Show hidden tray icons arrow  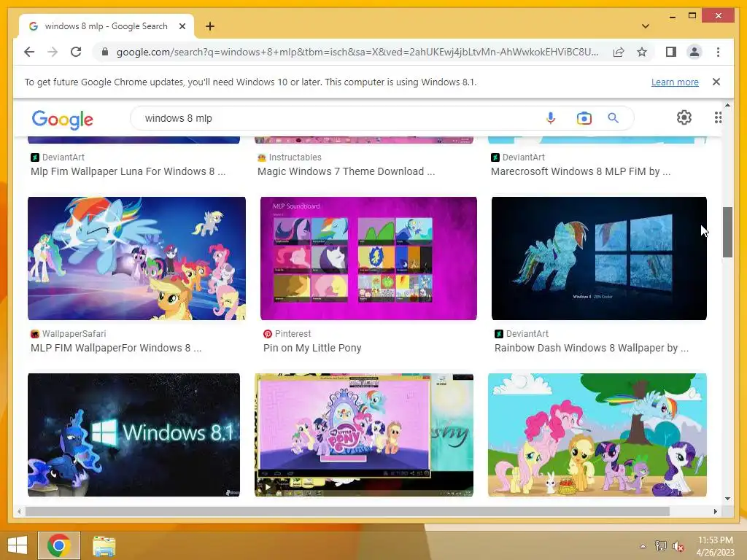(643, 546)
